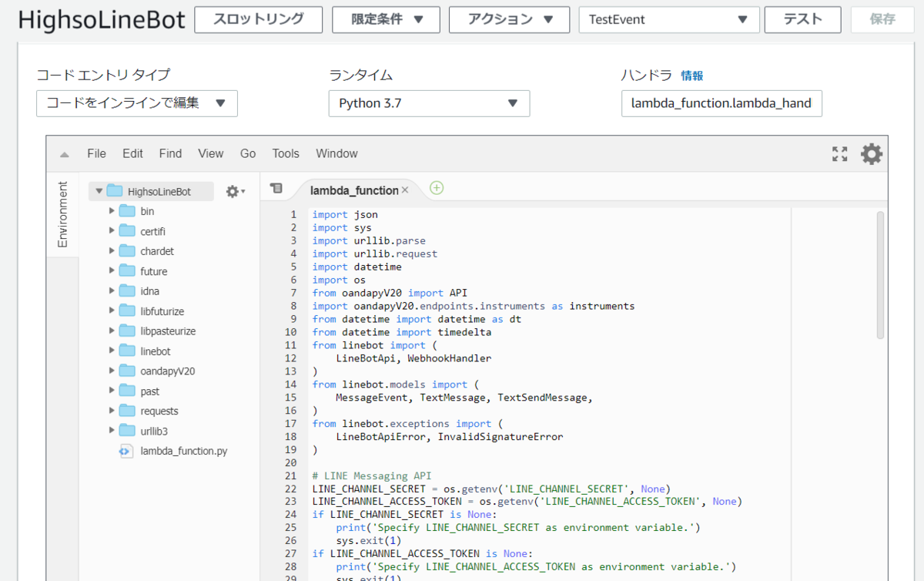Expand the certifi folder arrow
This screenshot has height=581, width=924.
click(x=112, y=231)
